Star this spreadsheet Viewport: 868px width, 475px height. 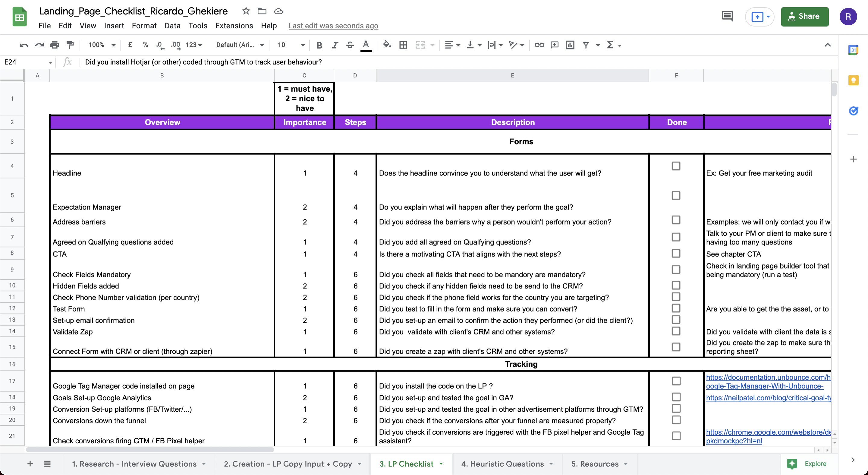[x=246, y=11]
